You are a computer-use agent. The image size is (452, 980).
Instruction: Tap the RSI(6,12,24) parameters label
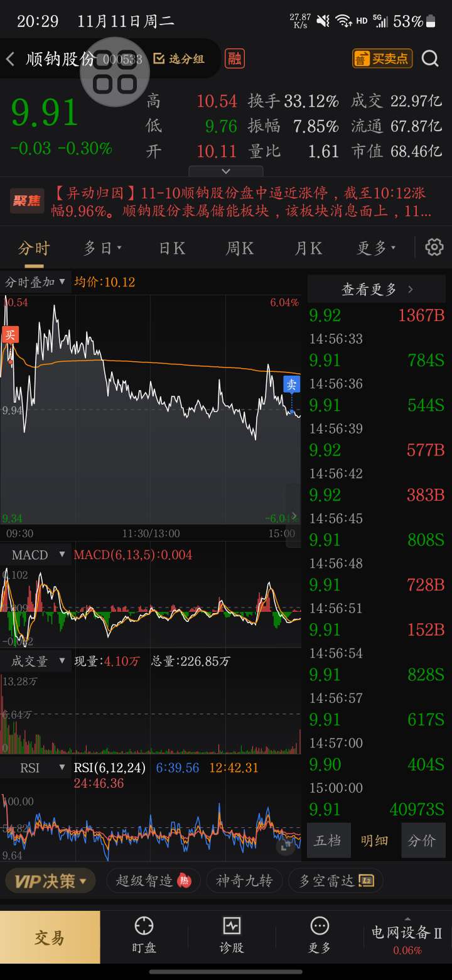(x=110, y=768)
